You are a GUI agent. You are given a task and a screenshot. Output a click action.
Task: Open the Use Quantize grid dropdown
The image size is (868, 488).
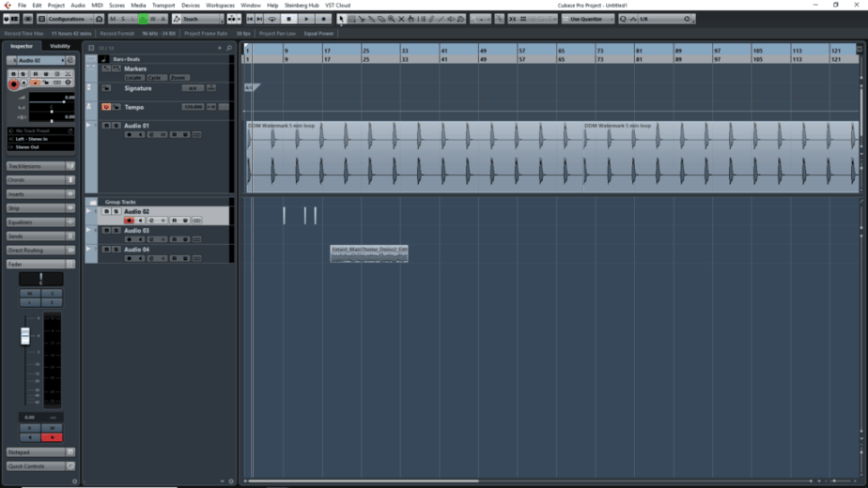[x=588, y=19]
